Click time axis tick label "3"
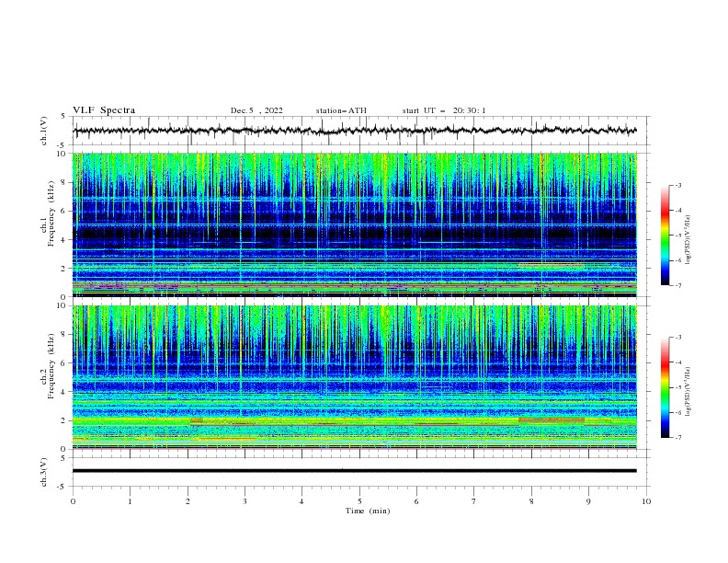 click(x=245, y=501)
